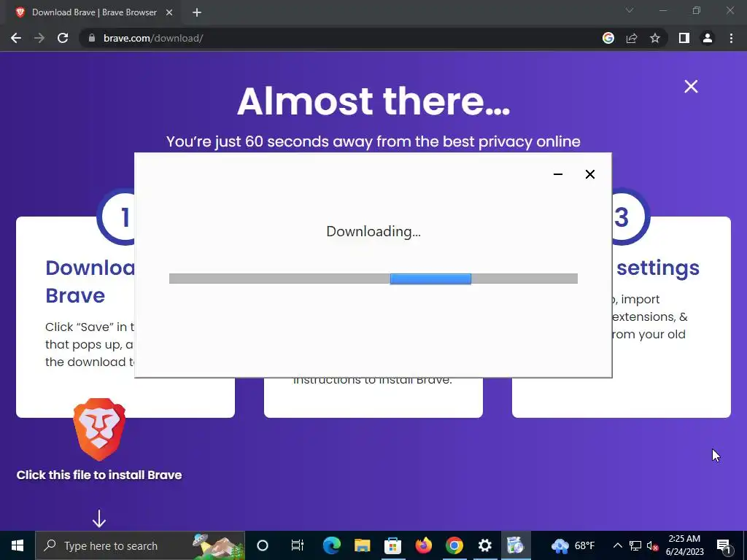Open a new tab with the plus button
The height and width of the screenshot is (560, 747).
(x=197, y=12)
